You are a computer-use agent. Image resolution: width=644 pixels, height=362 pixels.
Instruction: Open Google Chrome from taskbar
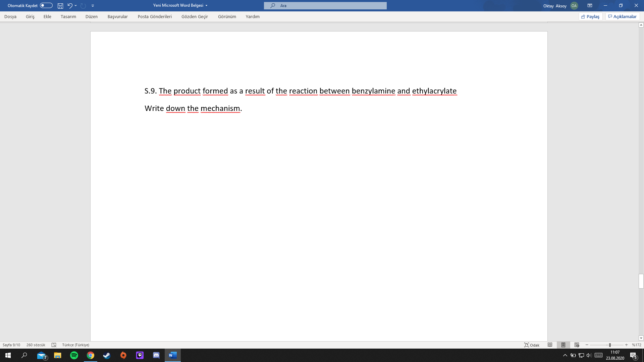coord(91,355)
